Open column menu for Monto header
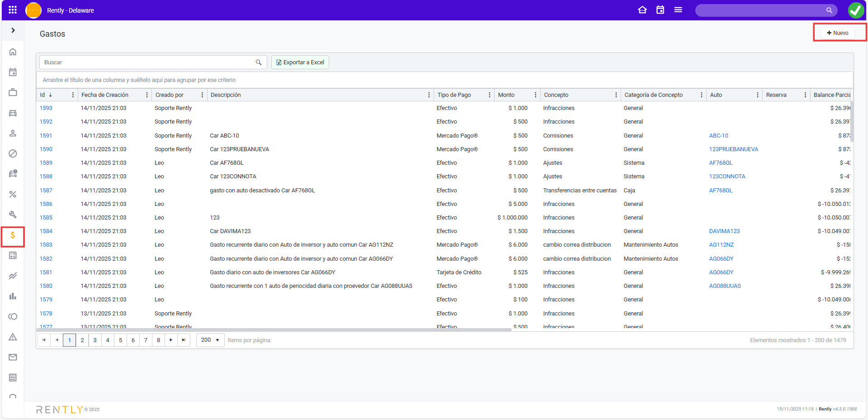Viewport: 868px width, 420px height. 535,95
